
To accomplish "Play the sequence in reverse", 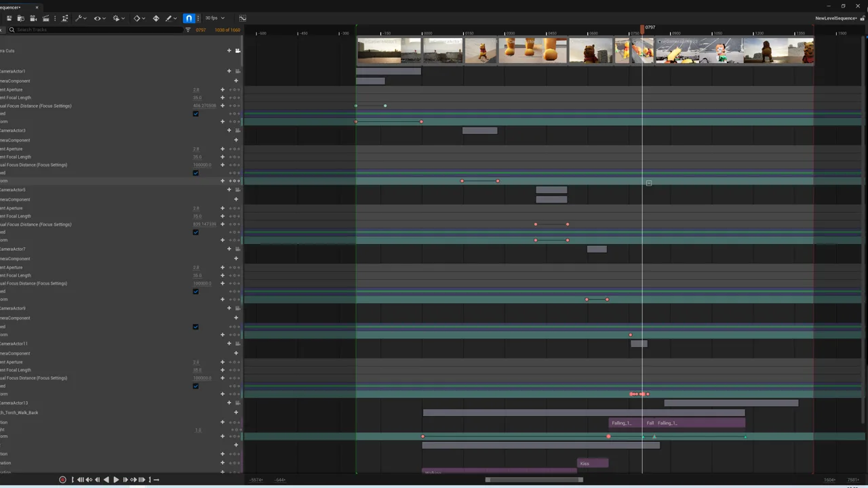I will click(x=106, y=480).
